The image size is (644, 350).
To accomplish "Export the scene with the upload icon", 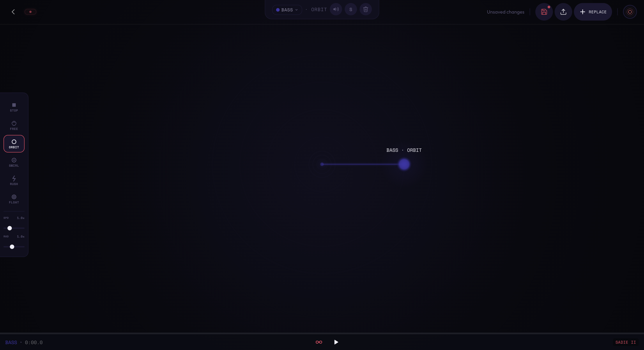I will 563,12.
